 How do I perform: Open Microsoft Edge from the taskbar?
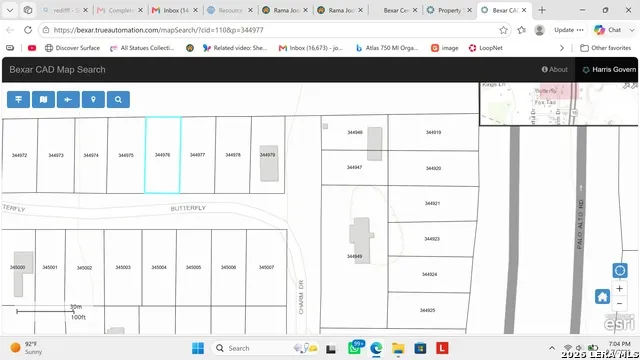point(376,348)
